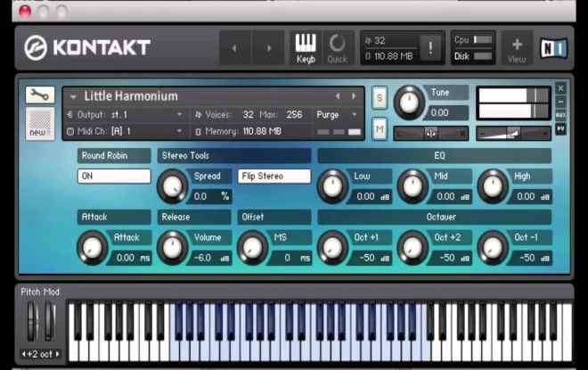Viewport: 588px width, 370px height.
Task: Click the instrument volume slider
Action: pyautogui.click(x=514, y=134)
